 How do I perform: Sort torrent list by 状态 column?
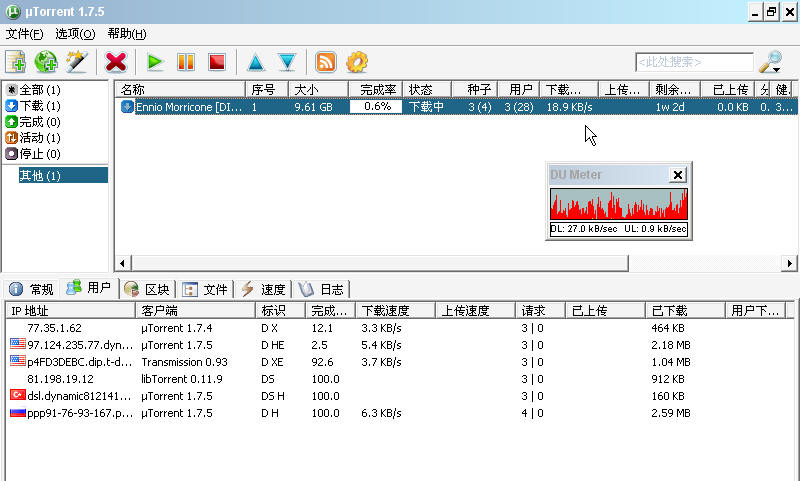coord(427,90)
